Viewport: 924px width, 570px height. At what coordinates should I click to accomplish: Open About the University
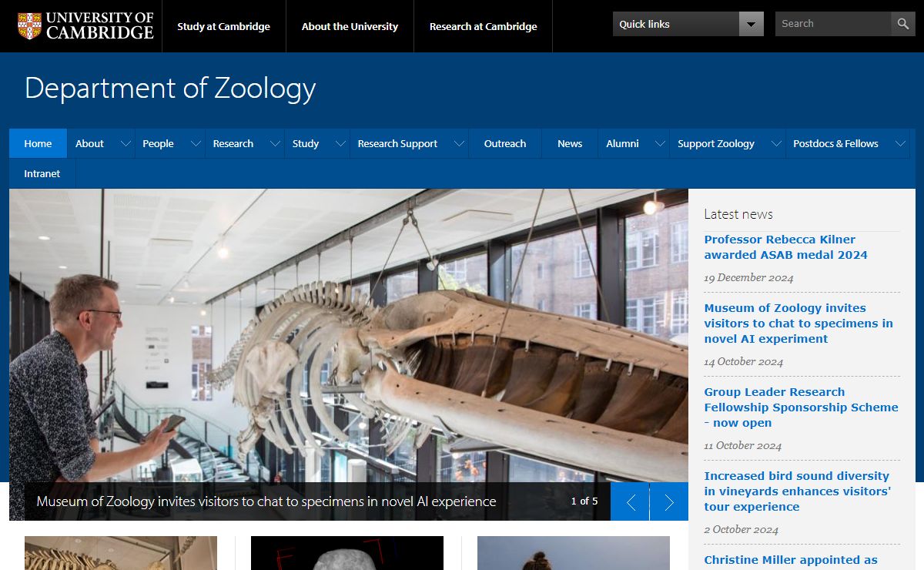coord(350,26)
